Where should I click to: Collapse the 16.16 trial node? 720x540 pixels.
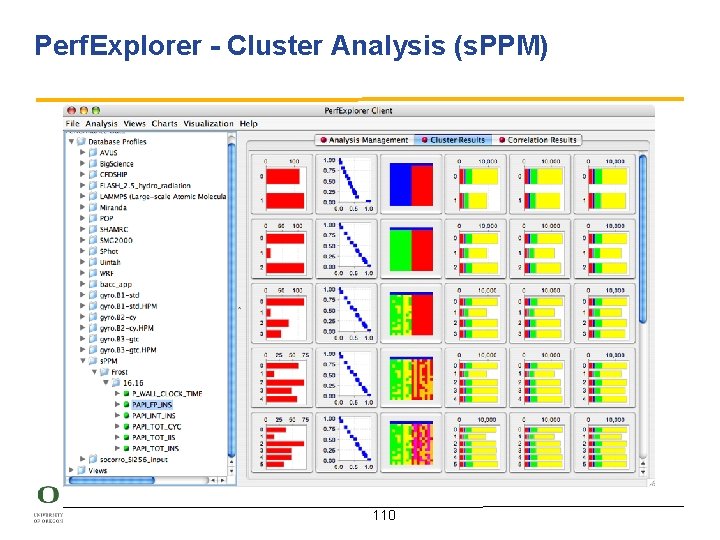click(x=106, y=382)
